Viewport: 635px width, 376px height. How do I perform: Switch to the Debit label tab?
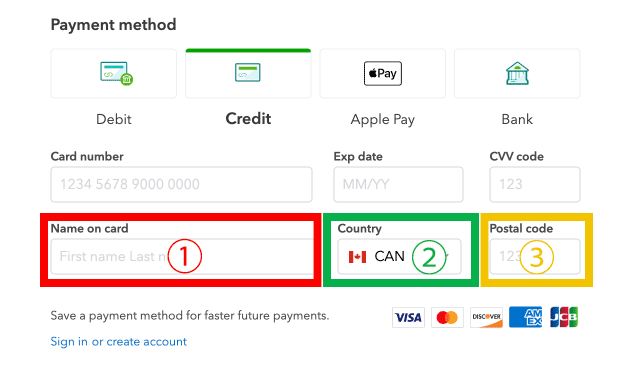pos(114,119)
